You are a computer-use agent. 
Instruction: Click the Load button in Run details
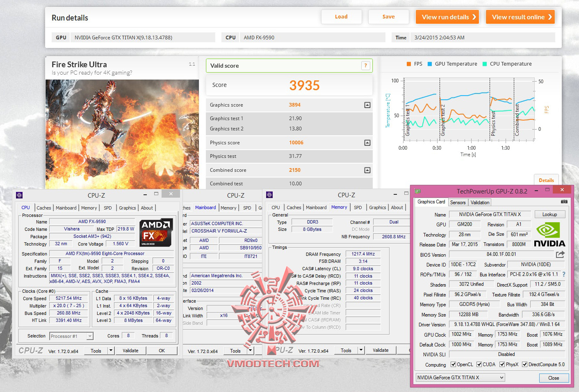point(341,17)
